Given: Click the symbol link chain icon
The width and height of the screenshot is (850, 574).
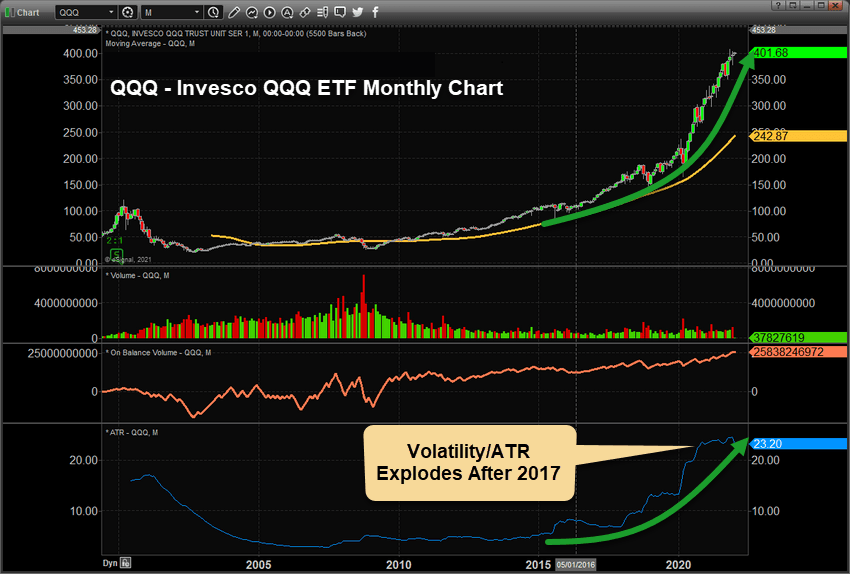Looking at the screenshot, I should click(305, 12).
